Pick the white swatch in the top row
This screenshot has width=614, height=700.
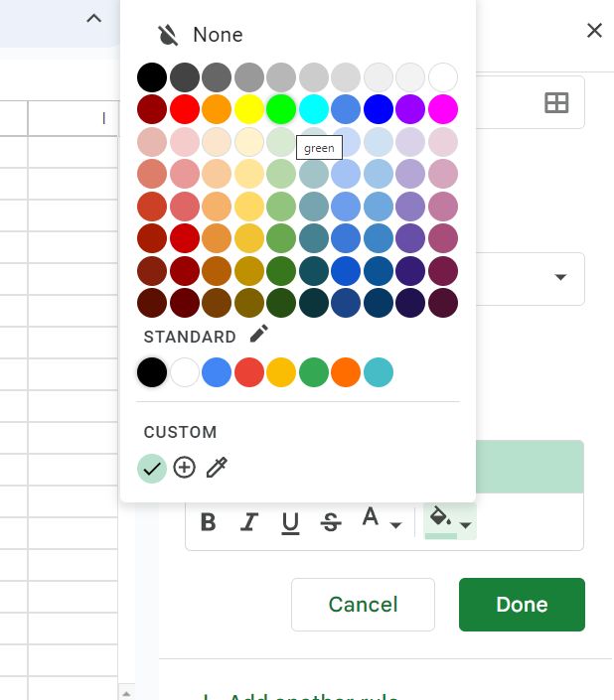point(443,77)
